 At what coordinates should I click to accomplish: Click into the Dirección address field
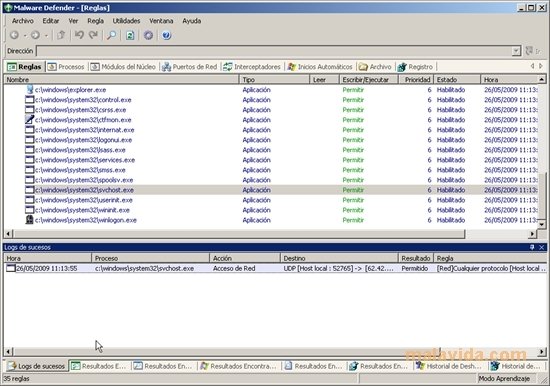tap(274, 51)
